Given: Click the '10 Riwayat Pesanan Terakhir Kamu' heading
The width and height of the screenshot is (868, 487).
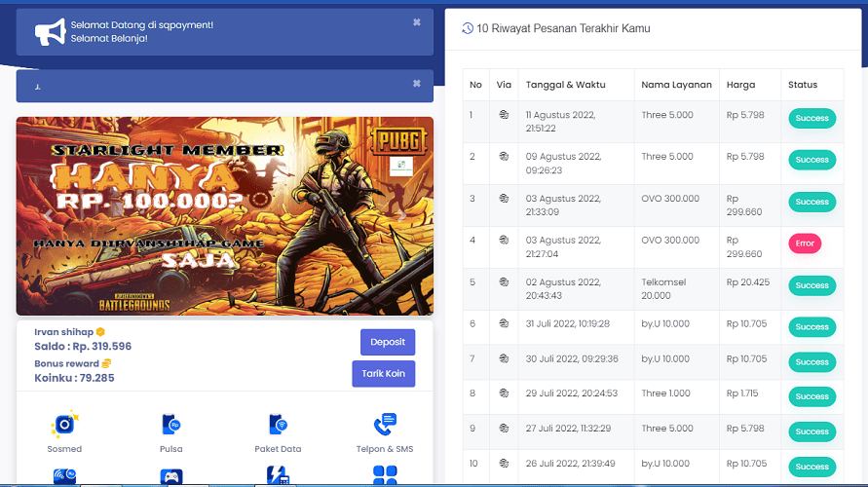Looking at the screenshot, I should (x=563, y=28).
